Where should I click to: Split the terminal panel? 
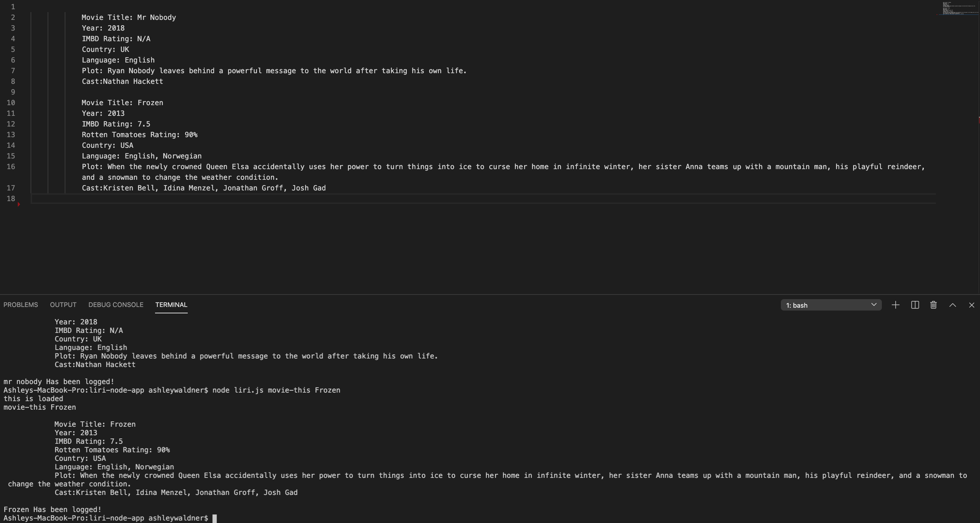pos(915,305)
